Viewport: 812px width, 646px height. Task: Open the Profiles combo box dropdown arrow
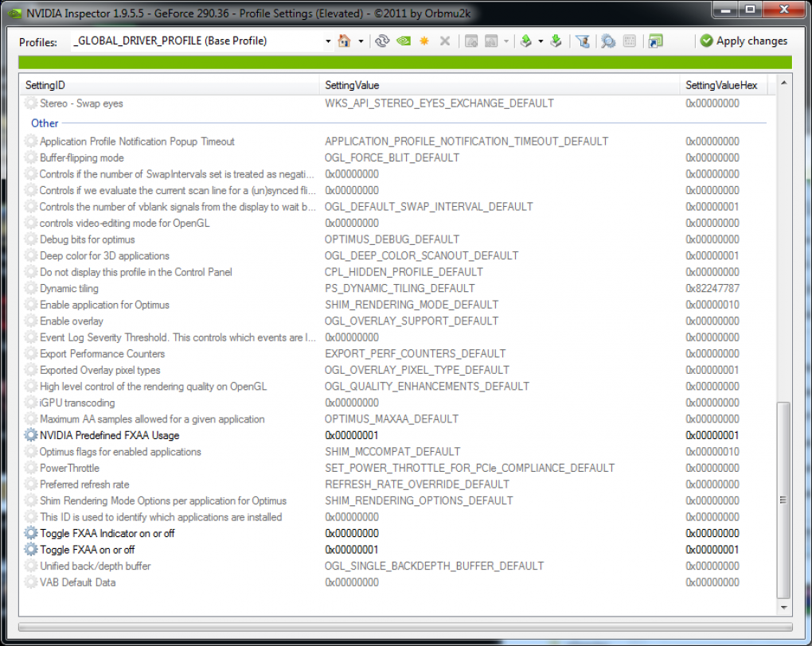[x=328, y=41]
